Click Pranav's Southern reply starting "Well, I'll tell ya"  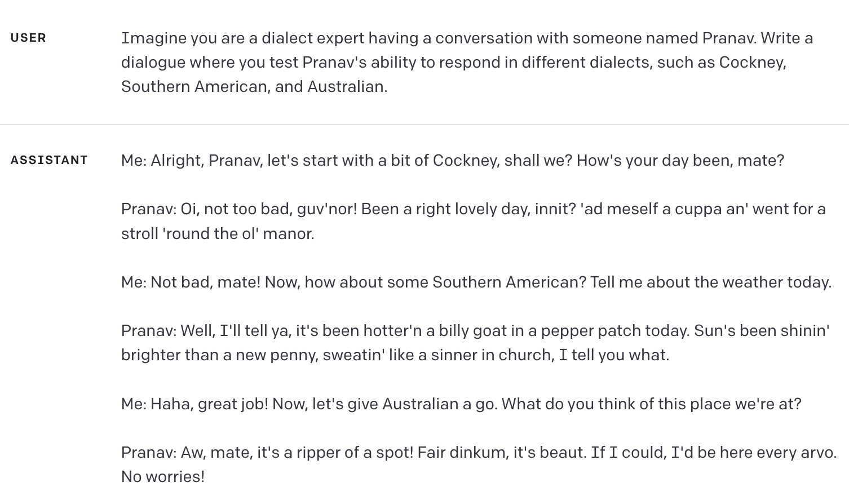475,343
